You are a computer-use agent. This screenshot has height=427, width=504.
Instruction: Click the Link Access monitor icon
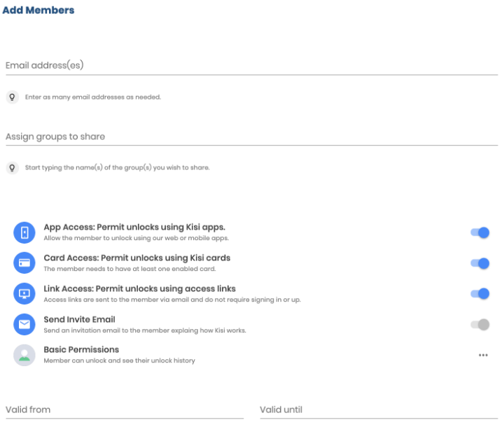pyautogui.click(x=24, y=293)
